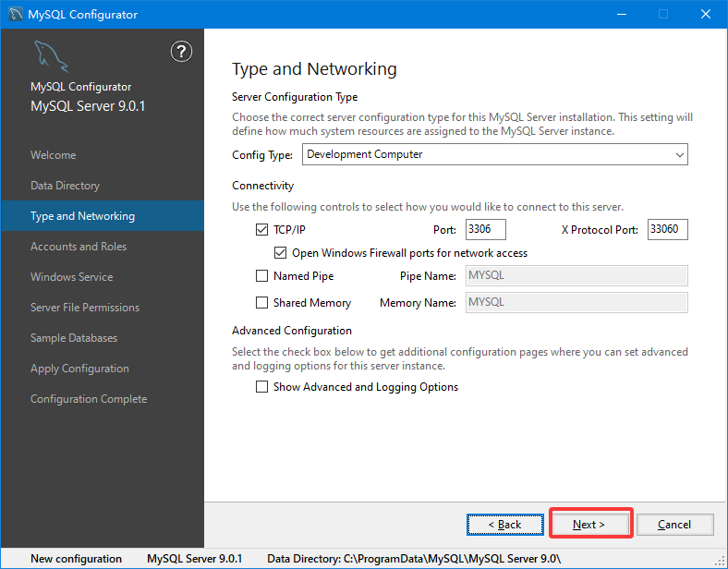Uncheck Open Windows Firewall ports option
The height and width of the screenshot is (569, 728).
280,253
